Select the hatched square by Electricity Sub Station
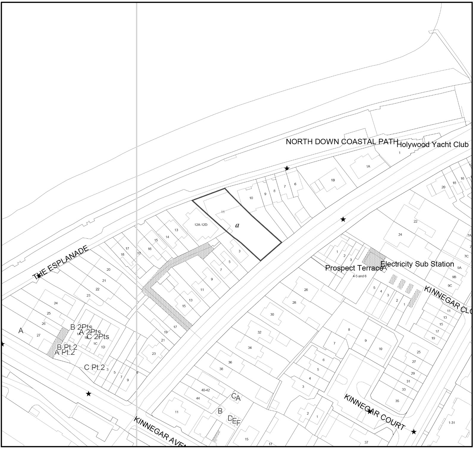Viewport: 476px width, 452px height. [375, 256]
